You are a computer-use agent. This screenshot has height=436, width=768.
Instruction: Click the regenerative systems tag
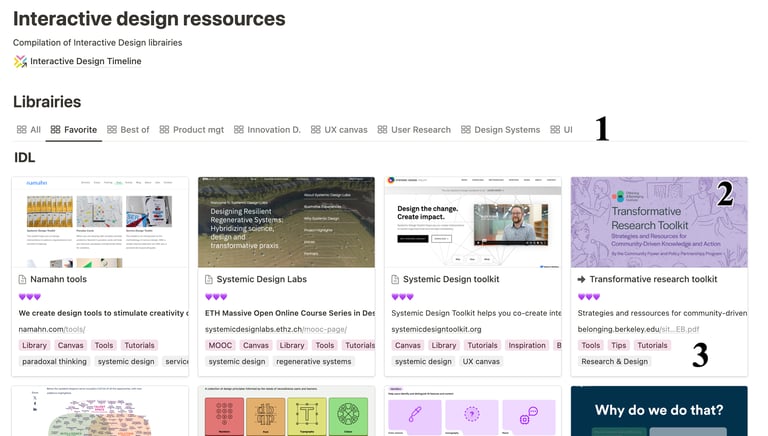pos(313,362)
